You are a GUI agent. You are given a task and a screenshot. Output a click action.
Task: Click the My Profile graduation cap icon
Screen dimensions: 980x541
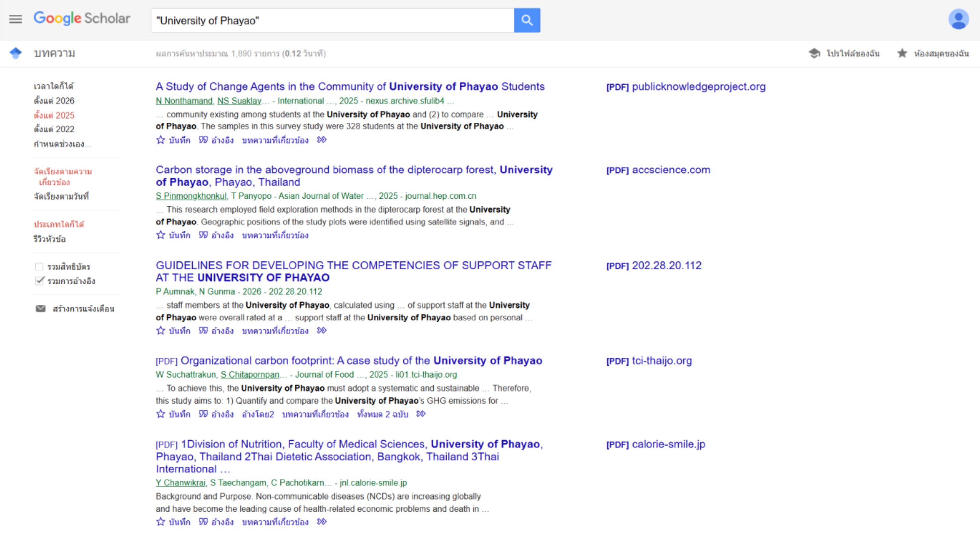(814, 53)
